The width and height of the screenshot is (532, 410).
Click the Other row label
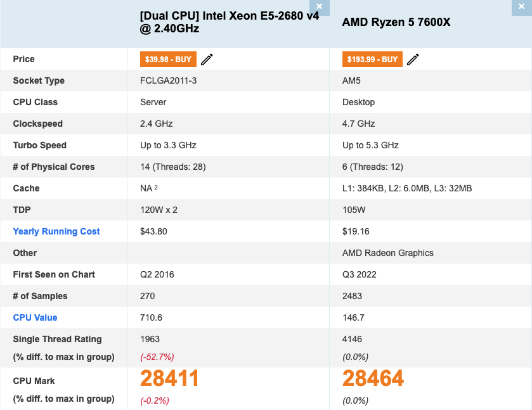point(25,253)
